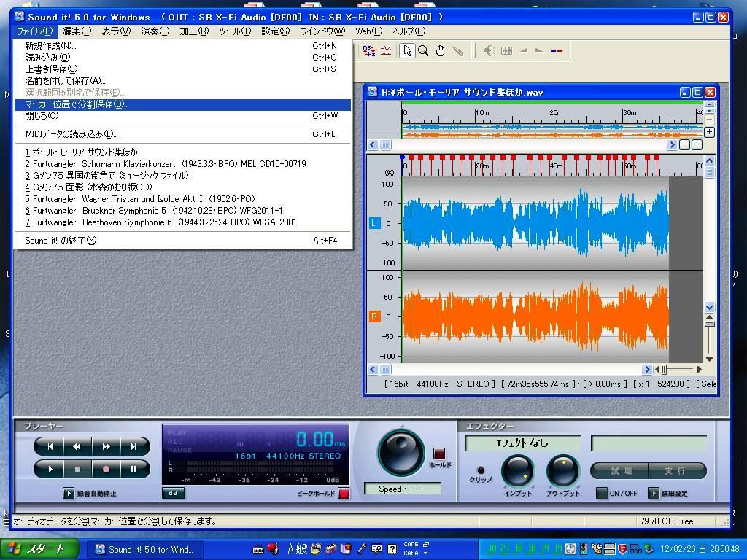
Task: Click the speed control knob
Action: tap(400, 453)
